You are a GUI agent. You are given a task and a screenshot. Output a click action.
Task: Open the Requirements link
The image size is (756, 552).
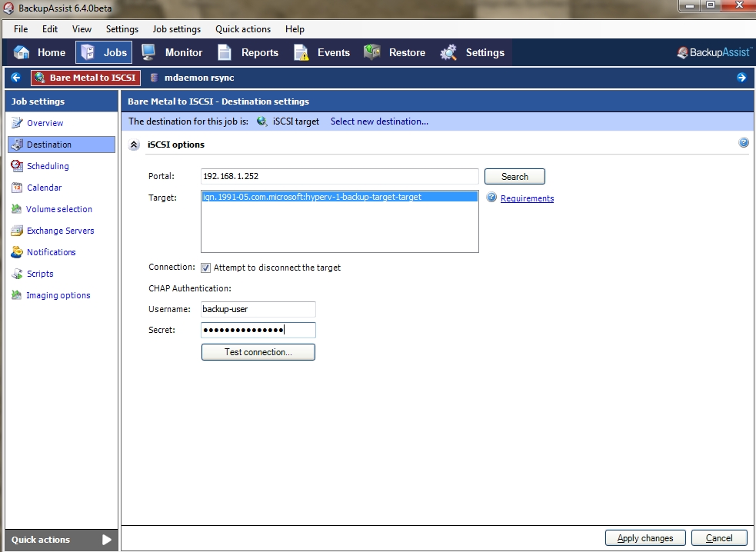click(x=527, y=198)
